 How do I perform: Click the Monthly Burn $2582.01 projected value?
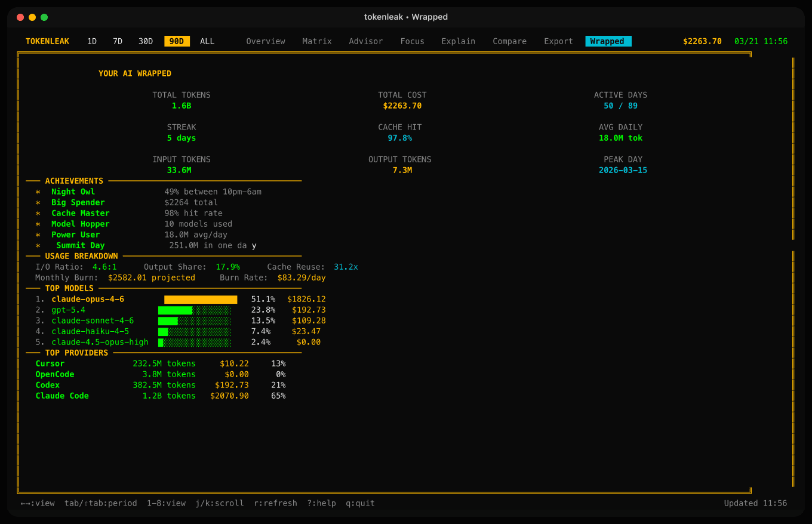[152, 278]
